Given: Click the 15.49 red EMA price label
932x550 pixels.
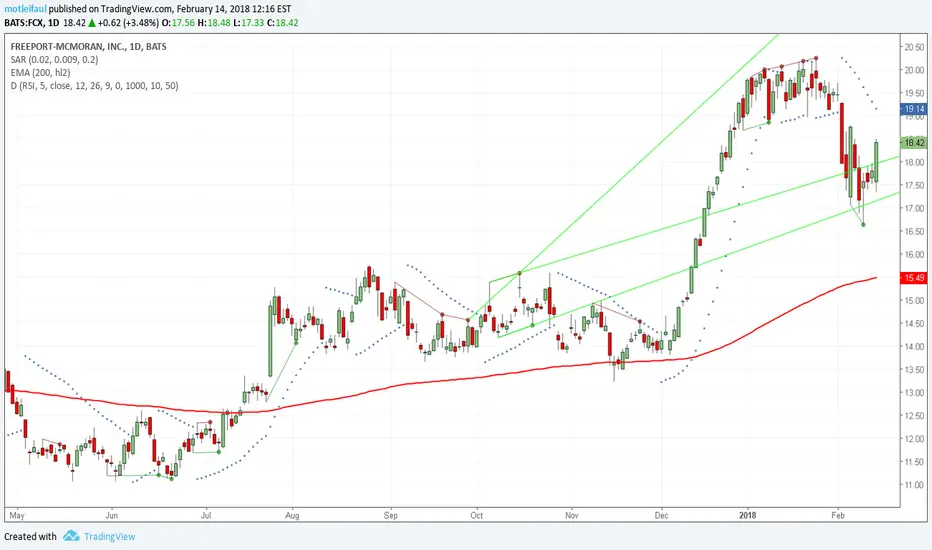Looking at the screenshot, I should [x=914, y=278].
